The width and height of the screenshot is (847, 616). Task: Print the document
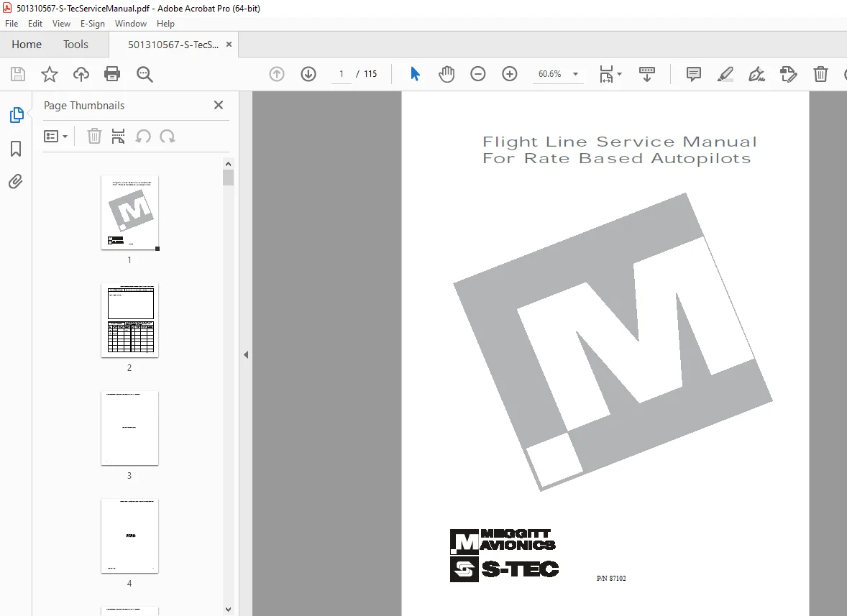coord(112,74)
